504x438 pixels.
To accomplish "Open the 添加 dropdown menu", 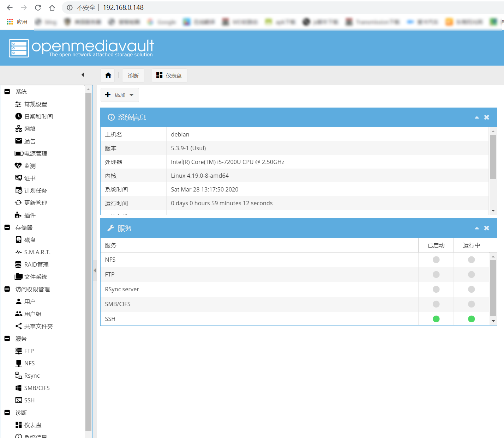I will [120, 95].
